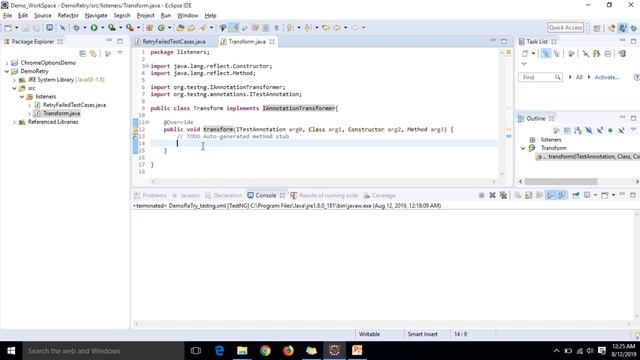Switch to Coverage tab
This screenshot has width=640, height=360.
380,196
